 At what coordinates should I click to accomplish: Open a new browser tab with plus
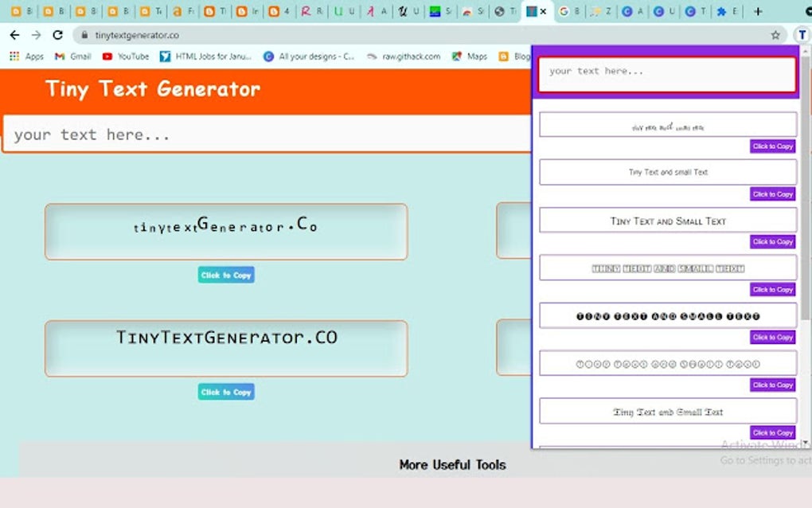(758, 11)
